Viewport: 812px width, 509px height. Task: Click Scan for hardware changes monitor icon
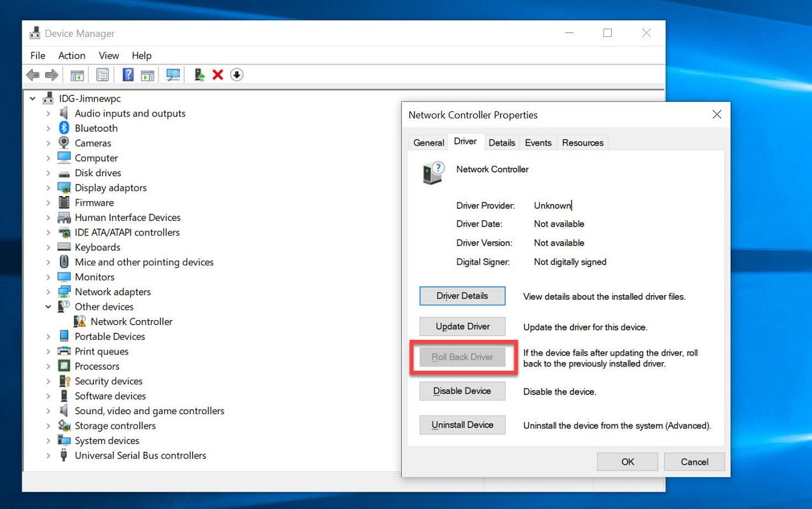pyautogui.click(x=173, y=75)
